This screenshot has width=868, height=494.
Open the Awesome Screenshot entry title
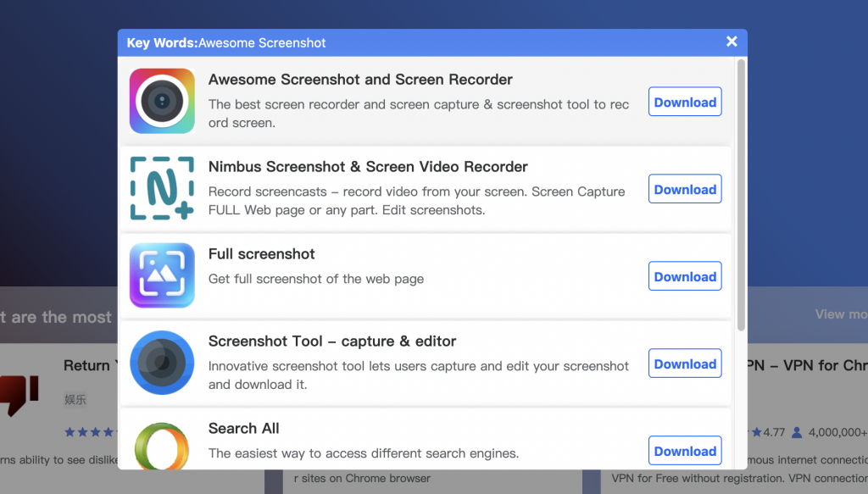(359, 79)
